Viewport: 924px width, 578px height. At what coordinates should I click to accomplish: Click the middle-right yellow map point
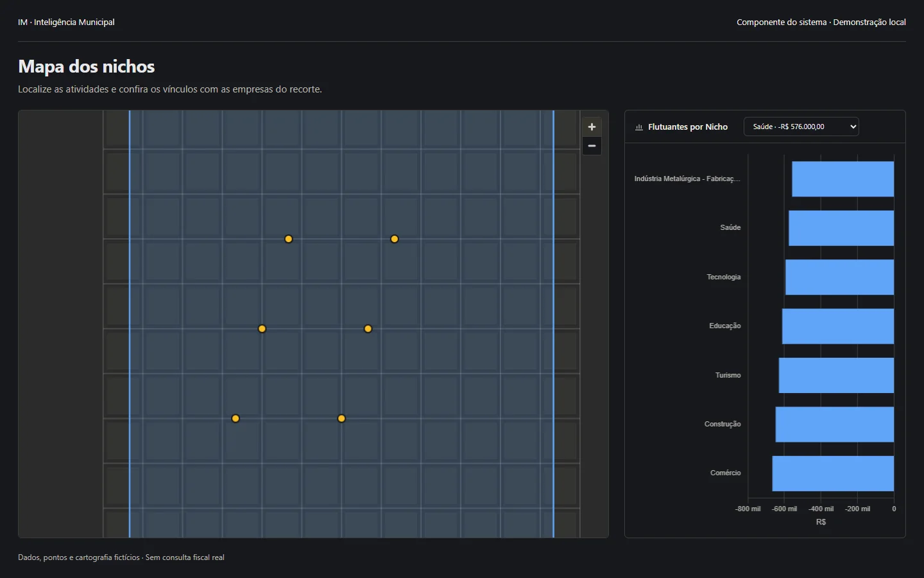pos(368,329)
